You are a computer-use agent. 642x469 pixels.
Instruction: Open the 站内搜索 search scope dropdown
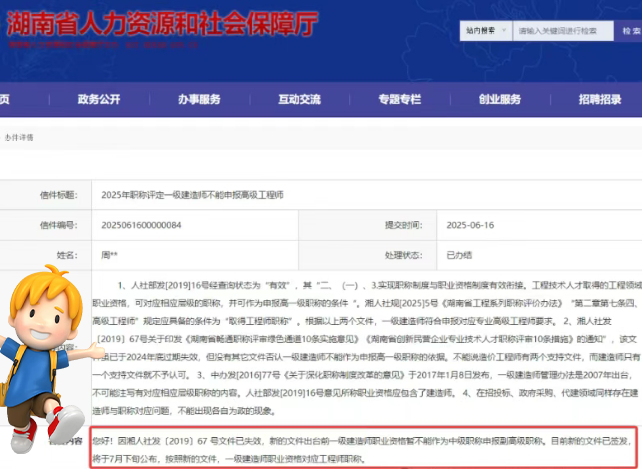pos(486,31)
